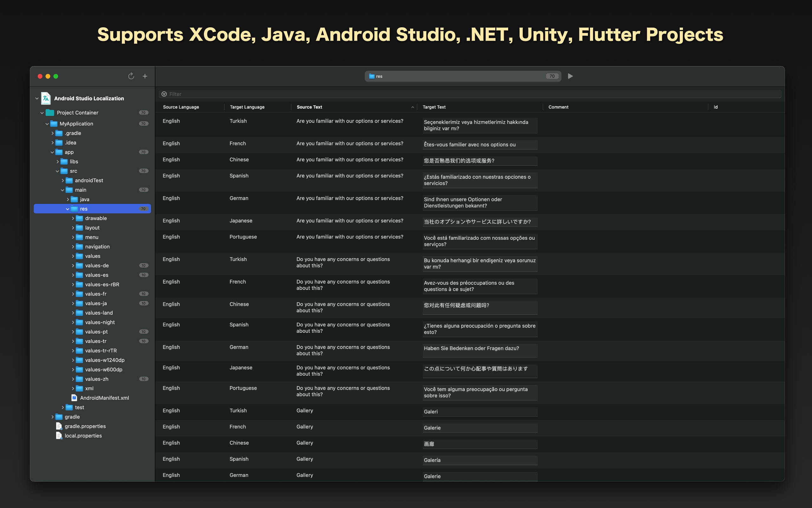Image resolution: width=812 pixels, height=508 pixels.
Task: Edit the Turkish 'Galeri' target text
Action: 480,412
